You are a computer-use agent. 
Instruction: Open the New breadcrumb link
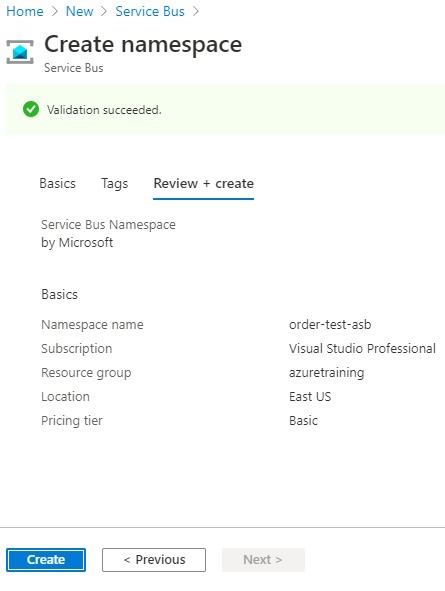click(80, 11)
